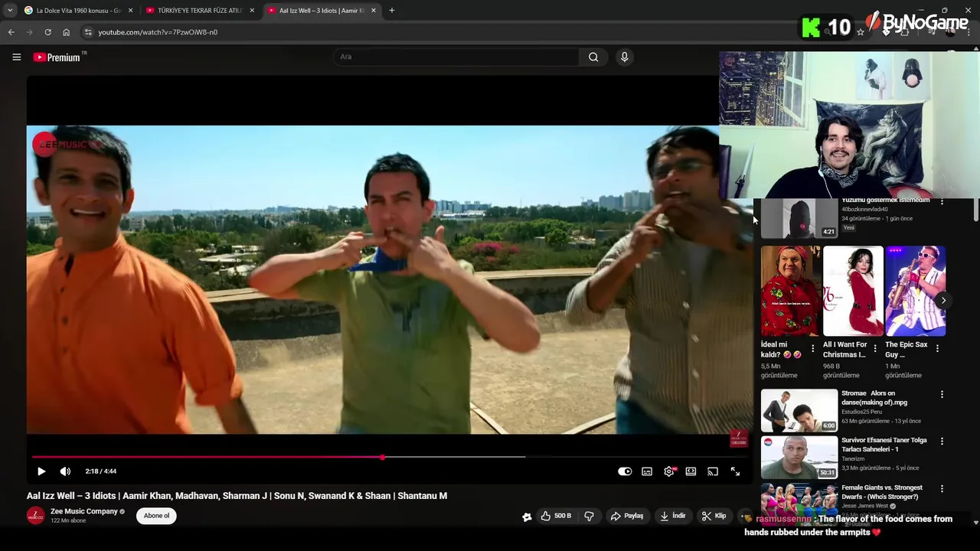The image size is (980, 551).
Task: Click the 2:18 / 4:44 time display
Action: point(101,471)
